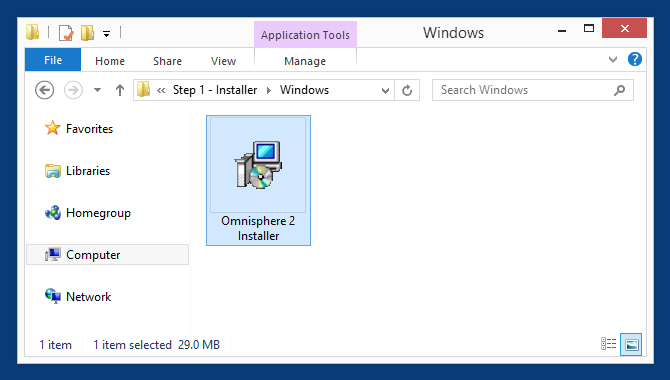Click inside the Search Windows field
This screenshot has height=380, width=670.
coord(532,90)
